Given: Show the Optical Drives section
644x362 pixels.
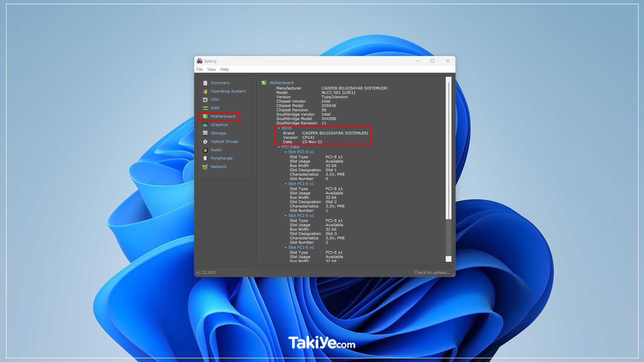Looking at the screenshot, I should [224, 141].
